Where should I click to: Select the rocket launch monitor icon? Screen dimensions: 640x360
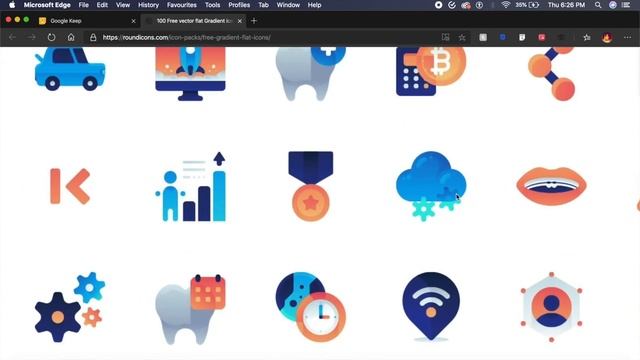click(190, 73)
